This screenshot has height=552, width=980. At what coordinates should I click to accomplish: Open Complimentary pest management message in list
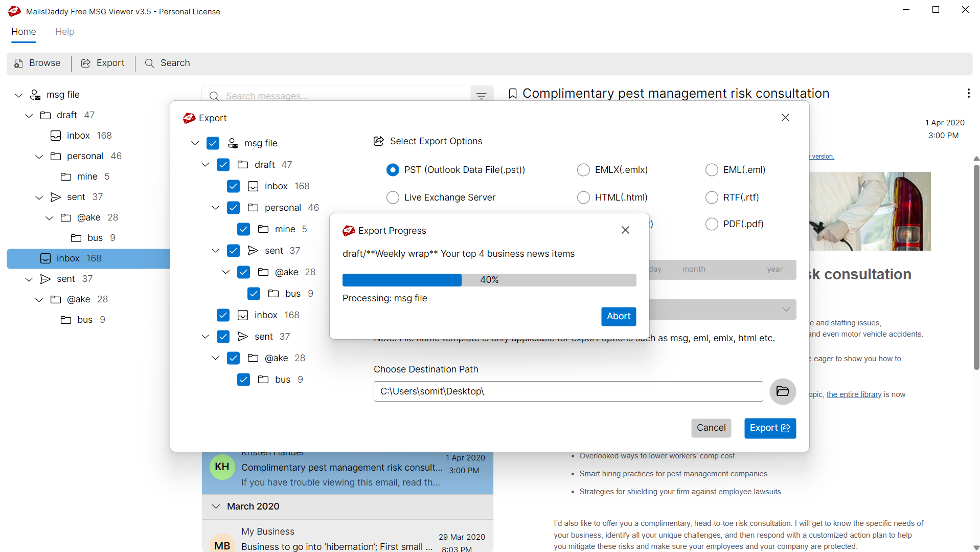(348, 473)
